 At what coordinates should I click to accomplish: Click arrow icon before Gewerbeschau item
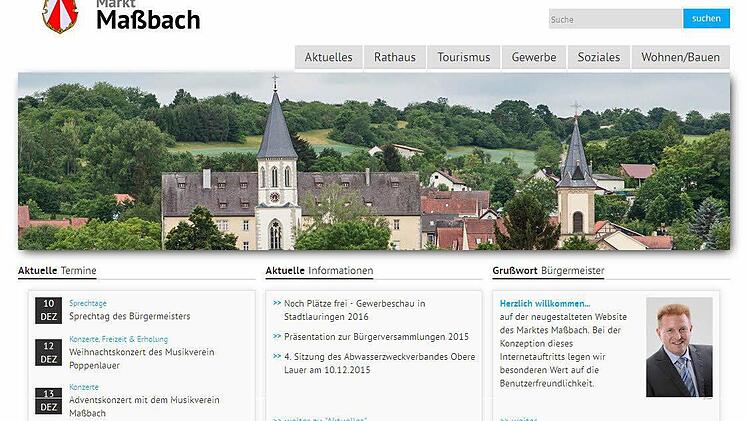point(277,303)
